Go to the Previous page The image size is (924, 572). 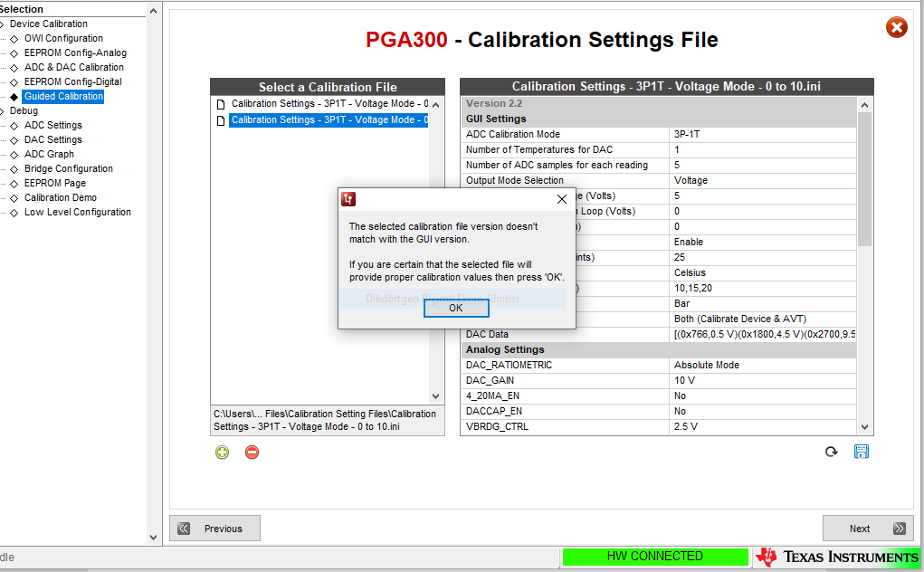(x=215, y=529)
